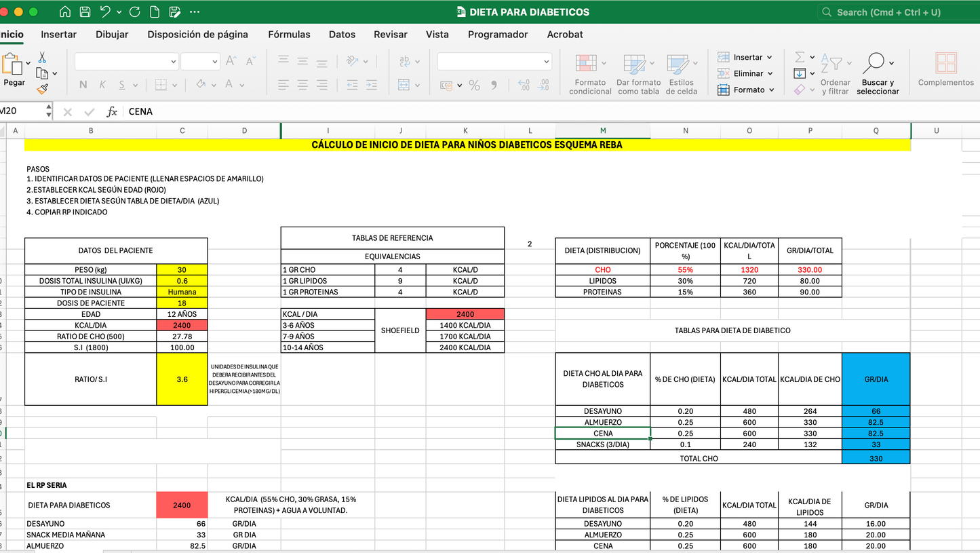The height and width of the screenshot is (553, 980).
Task: Toggle top vertical alignment
Action: click(x=283, y=60)
